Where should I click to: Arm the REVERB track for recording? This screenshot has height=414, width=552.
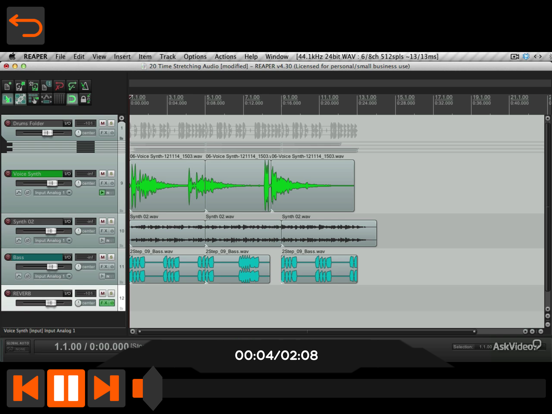point(8,293)
